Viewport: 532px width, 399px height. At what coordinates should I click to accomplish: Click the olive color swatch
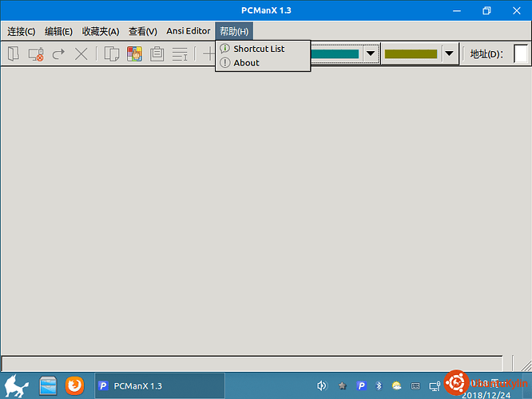[x=411, y=54]
